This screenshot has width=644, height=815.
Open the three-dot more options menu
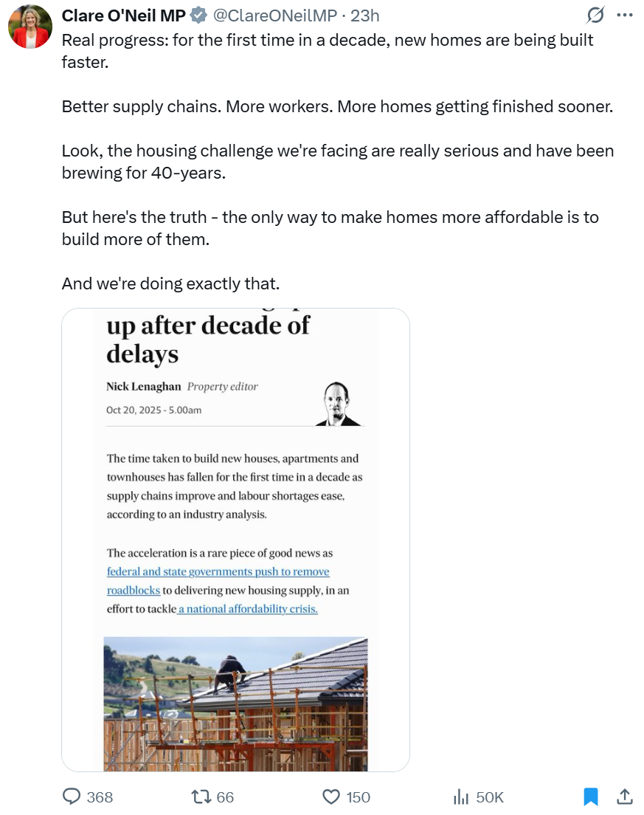(624, 15)
